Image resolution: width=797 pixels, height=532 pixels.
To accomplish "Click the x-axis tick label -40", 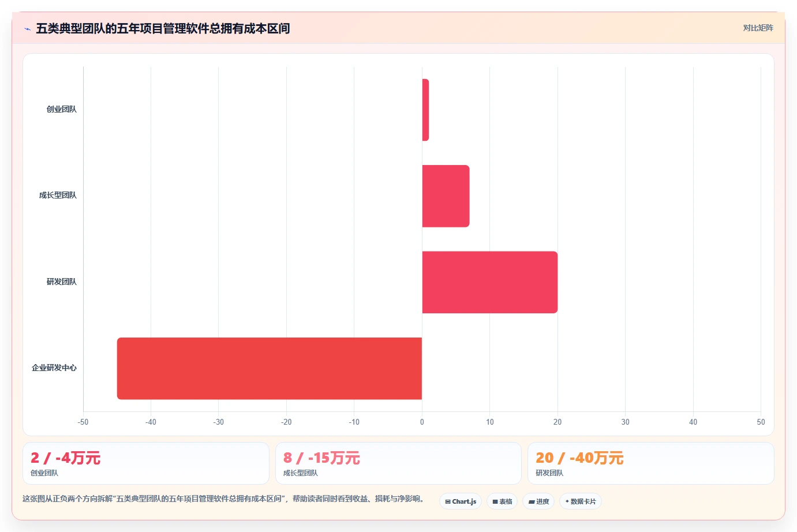I will click(151, 422).
